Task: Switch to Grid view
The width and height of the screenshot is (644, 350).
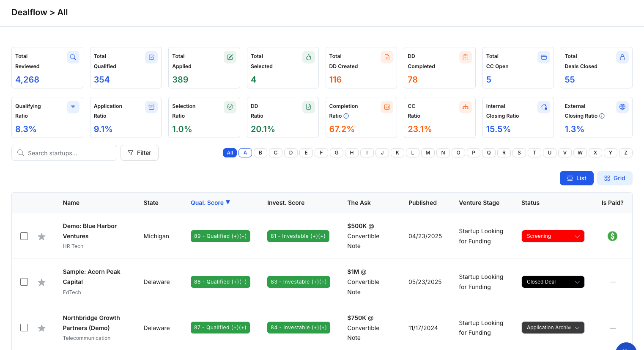Action: tap(614, 178)
